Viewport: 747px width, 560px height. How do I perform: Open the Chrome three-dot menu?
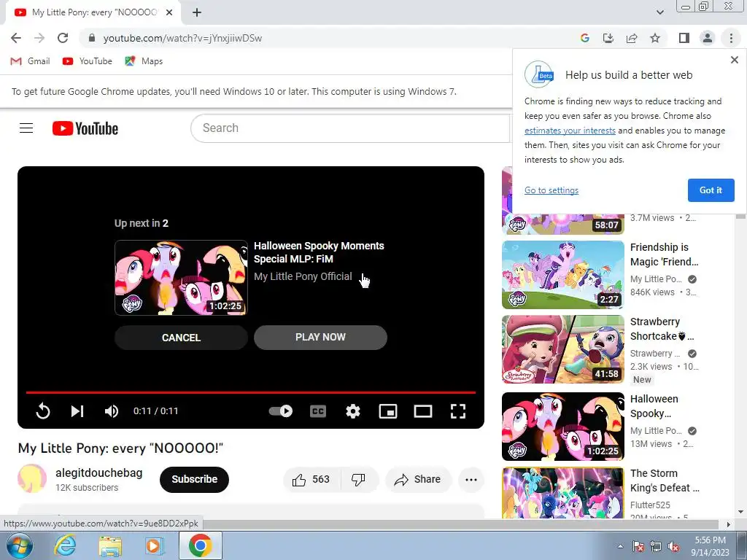(731, 38)
